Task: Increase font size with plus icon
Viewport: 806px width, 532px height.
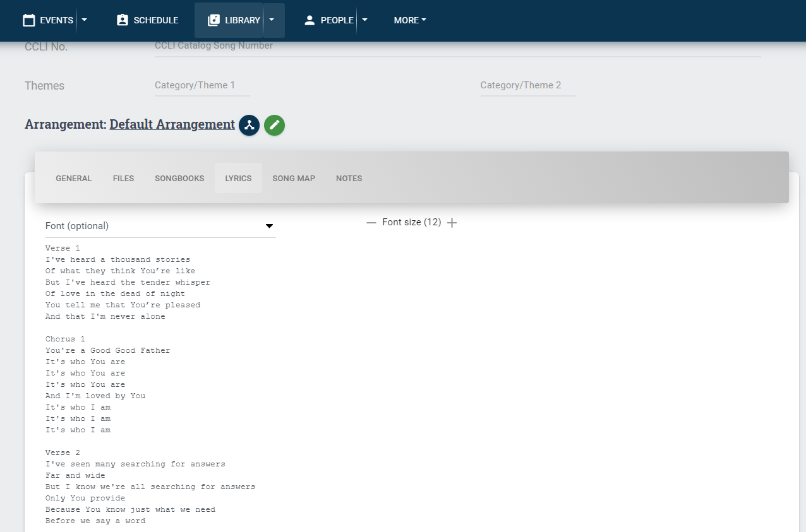Action: click(x=452, y=223)
